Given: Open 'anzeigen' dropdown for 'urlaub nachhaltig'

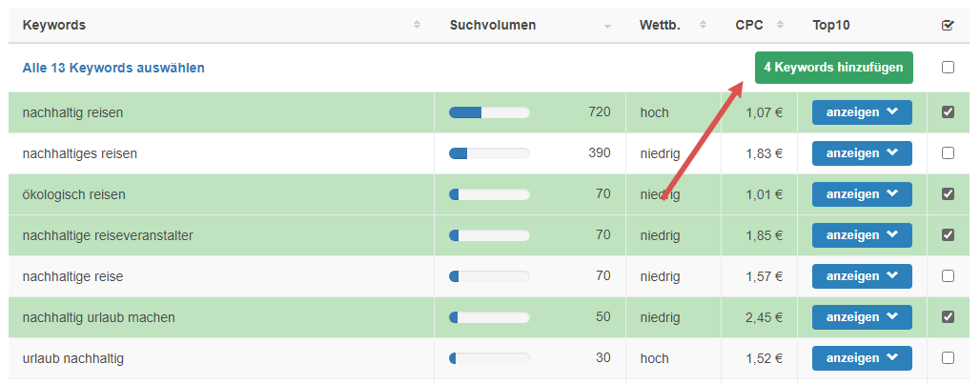Looking at the screenshot, I should (x=862, y=358).
